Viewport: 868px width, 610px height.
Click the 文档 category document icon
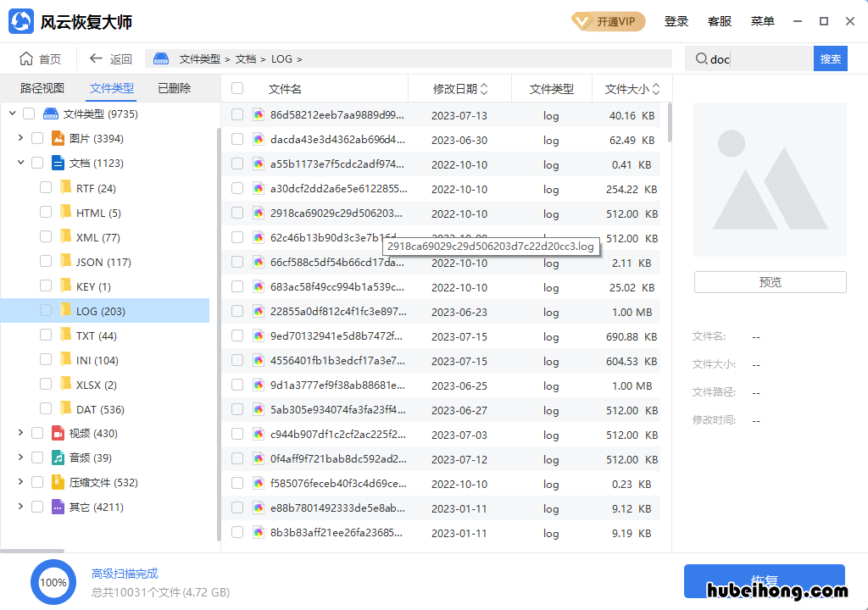pos(58,163)
